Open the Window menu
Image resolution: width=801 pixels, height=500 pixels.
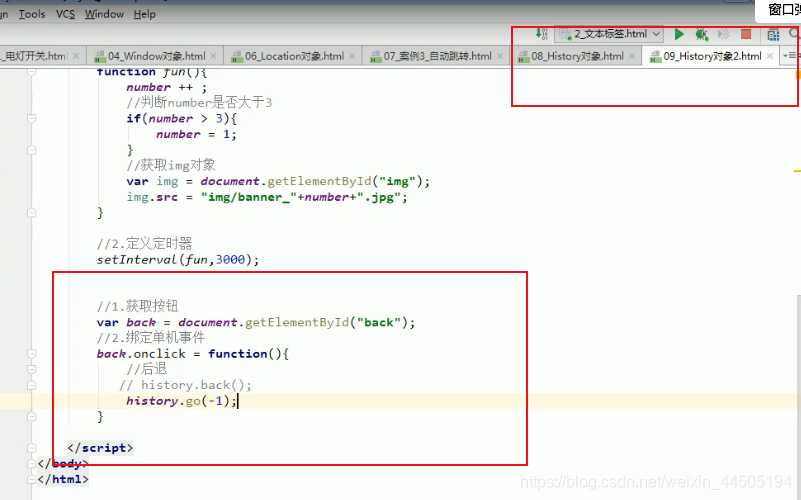point(104,14)
